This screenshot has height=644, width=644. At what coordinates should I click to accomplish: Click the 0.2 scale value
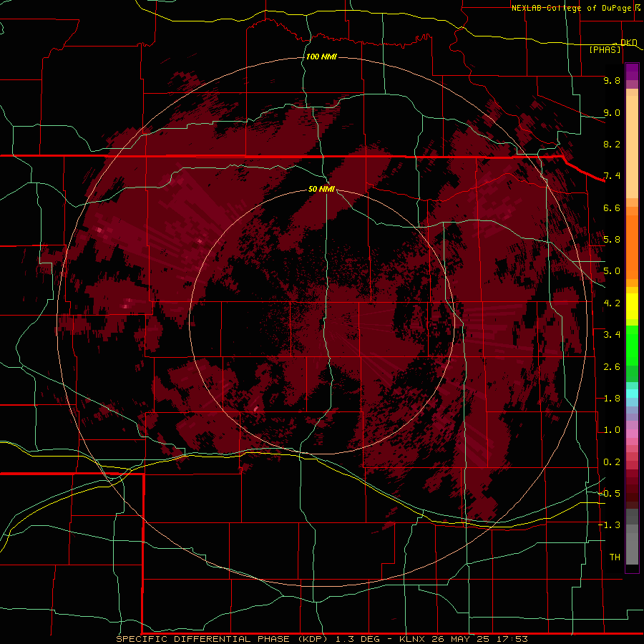(612, 462)
